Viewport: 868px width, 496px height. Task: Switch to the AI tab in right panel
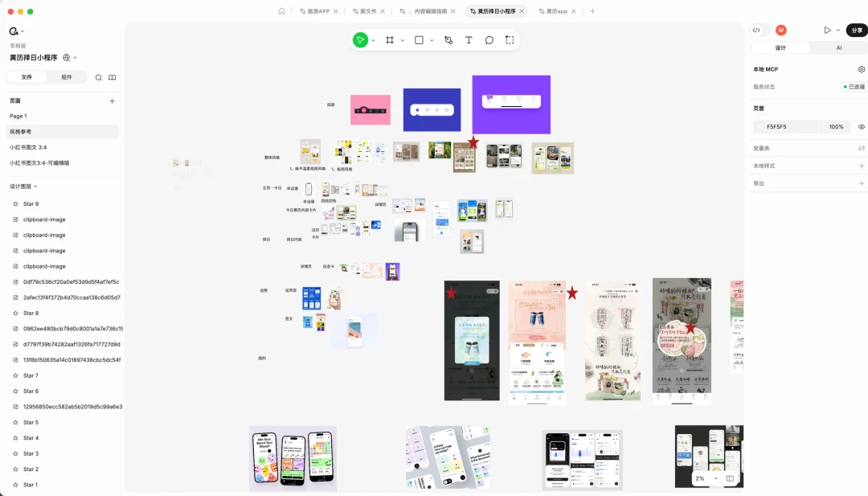pyautogui.click(x=838, y=47)
